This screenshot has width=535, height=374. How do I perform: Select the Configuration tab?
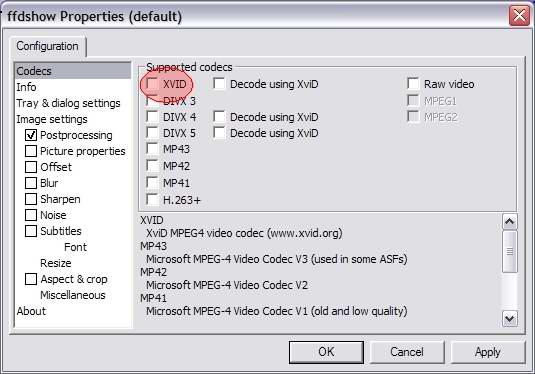pyautogui.click(x=47, y=46)
